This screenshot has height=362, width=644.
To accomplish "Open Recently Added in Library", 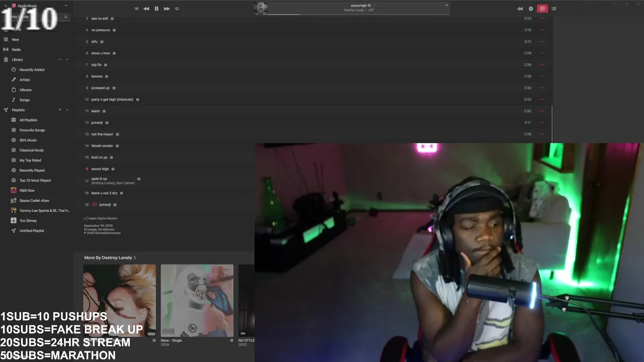I will pyautogui.click(x=32, y=70).
